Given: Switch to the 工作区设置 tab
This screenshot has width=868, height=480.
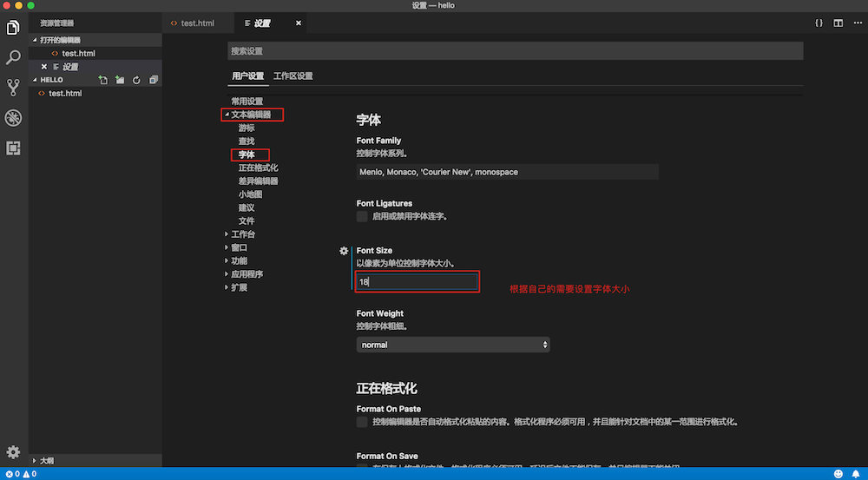Looking at the screenshot, I should 293,76.
